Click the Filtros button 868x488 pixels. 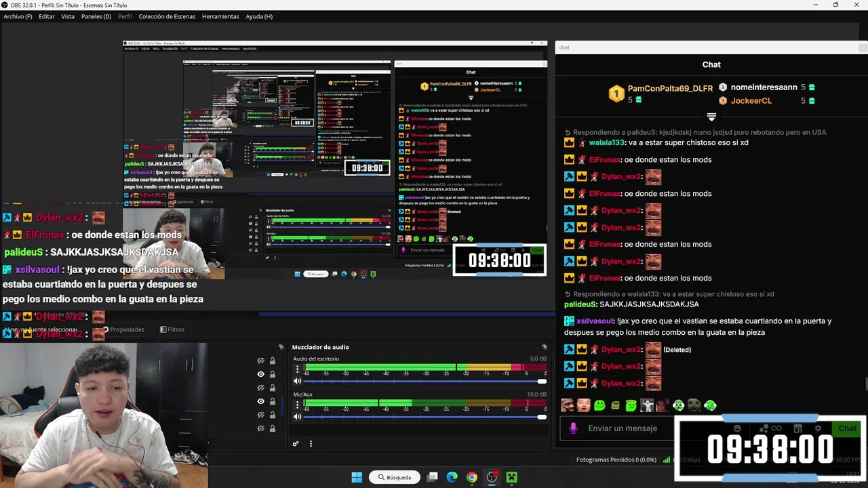click(172, 329)
